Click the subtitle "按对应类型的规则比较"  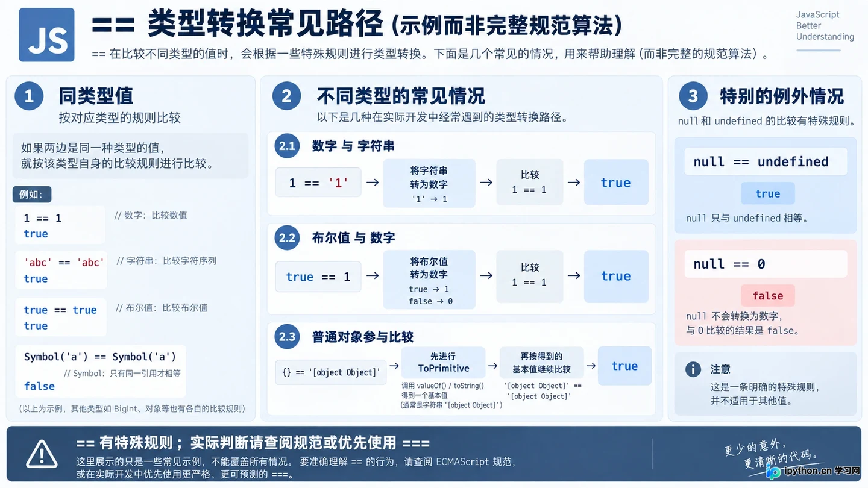[119, 117]
